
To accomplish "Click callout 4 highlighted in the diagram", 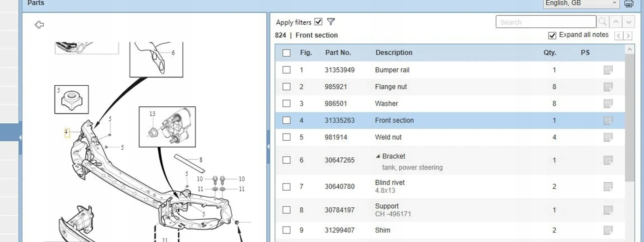I will click(67, 132).
